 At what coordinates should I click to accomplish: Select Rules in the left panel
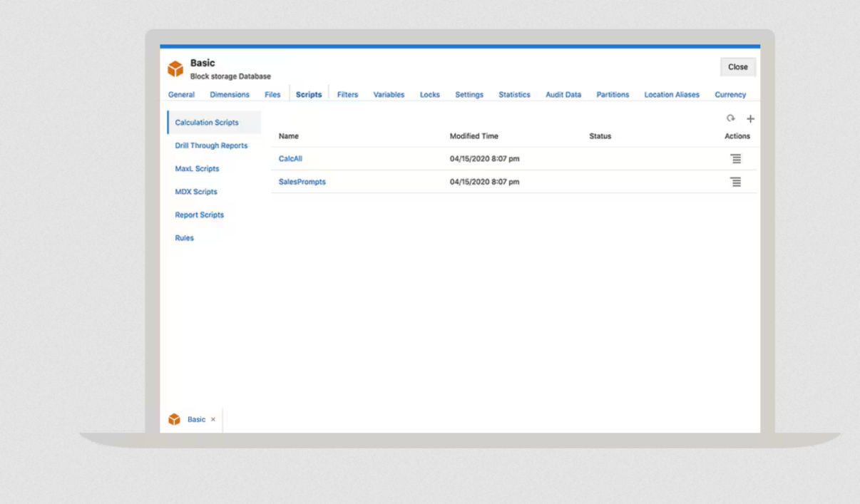click(x=183, y=237)
